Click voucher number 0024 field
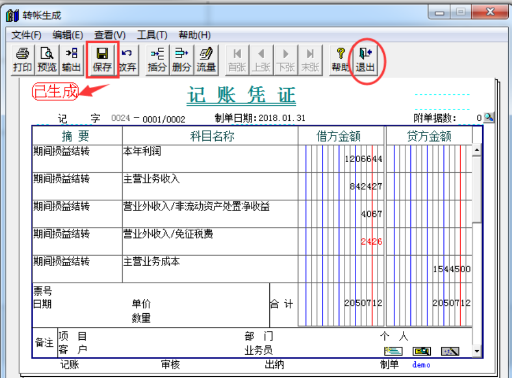 (121, 118)
